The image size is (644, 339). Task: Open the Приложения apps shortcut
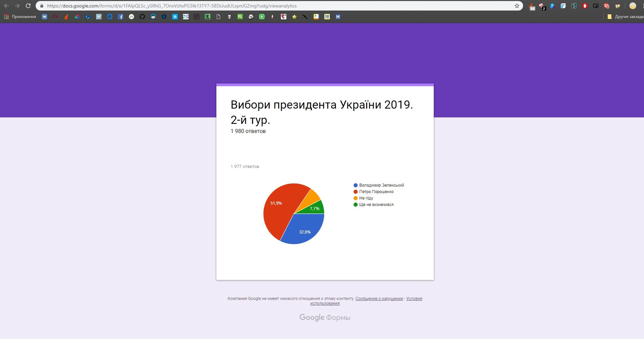coord(20,17)
